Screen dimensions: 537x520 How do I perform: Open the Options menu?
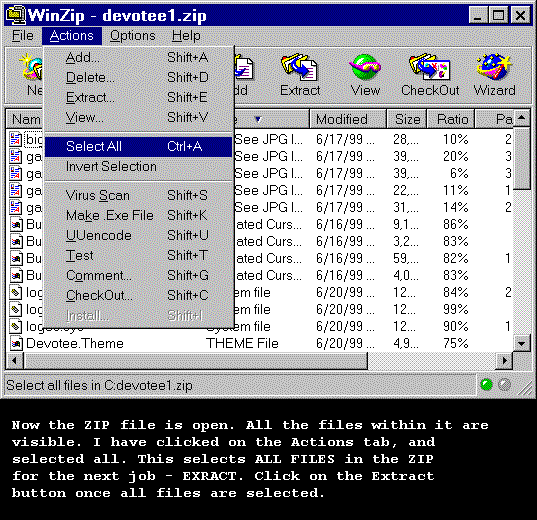133,36
